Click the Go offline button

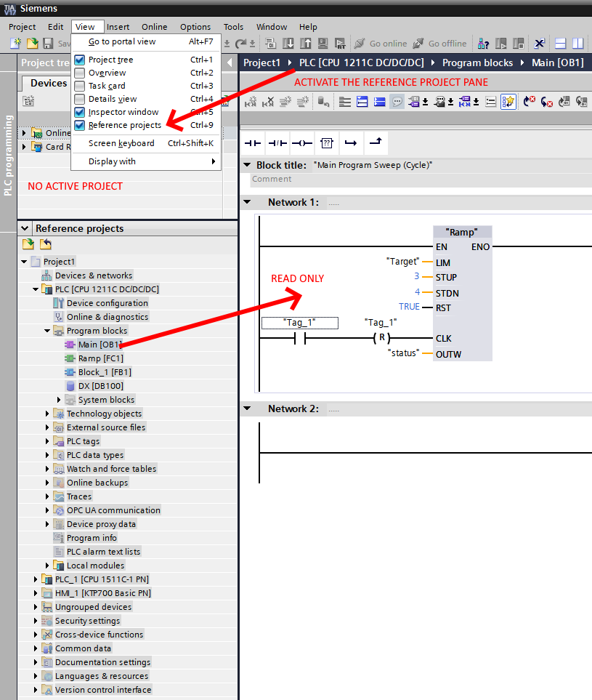click(439, 44)
